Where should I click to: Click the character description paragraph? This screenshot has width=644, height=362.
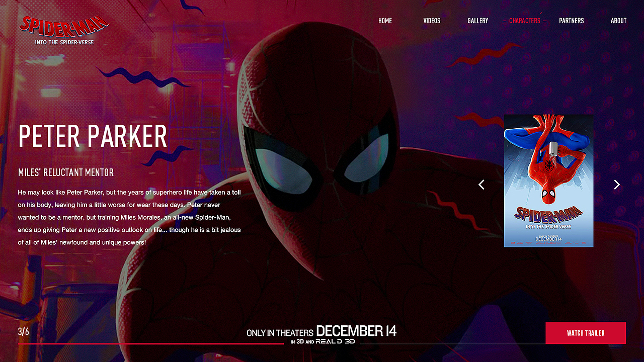pyautogui.click(x=130, y=217)
